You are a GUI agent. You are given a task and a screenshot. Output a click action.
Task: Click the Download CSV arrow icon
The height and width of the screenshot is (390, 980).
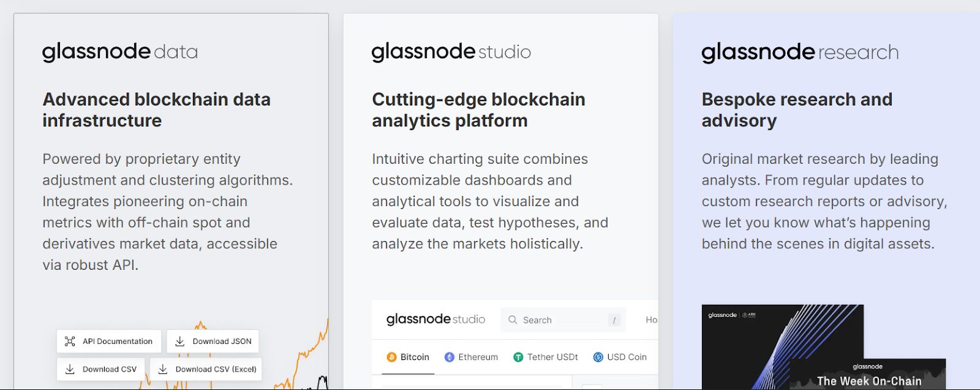click(70, 369)
